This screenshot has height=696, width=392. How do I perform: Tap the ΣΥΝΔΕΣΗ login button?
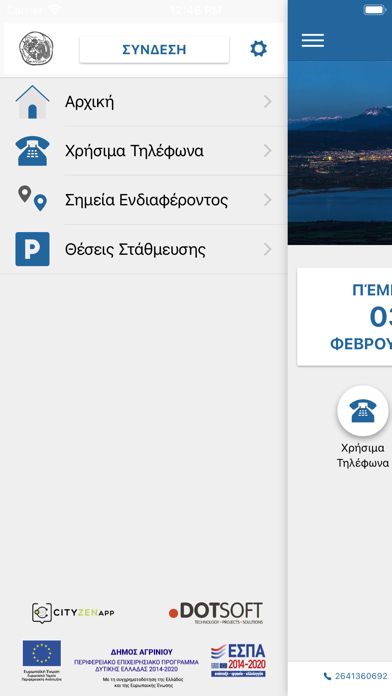154,50
